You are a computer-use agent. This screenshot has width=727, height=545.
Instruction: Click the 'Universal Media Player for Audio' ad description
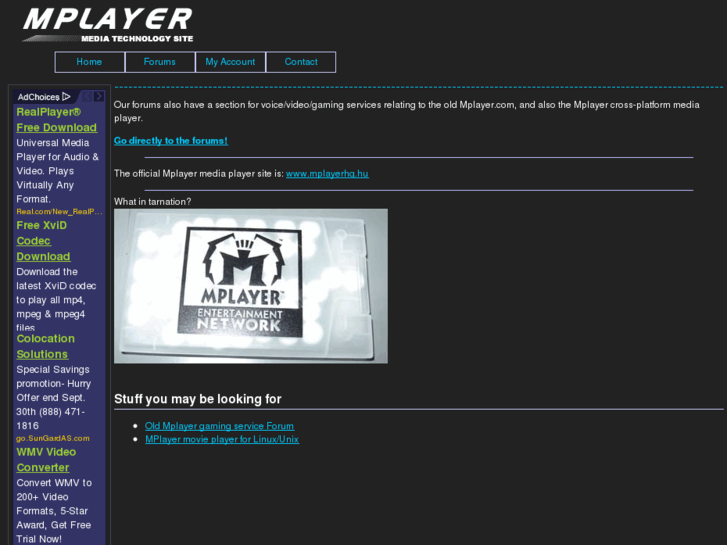(x=58, y=171)
